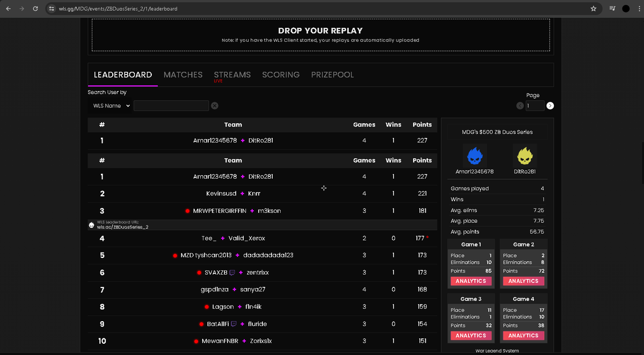This screenshot has width=644, height=355.
Task: Open BatAllFi's Twitch stream icon
Action: point(233,324)
